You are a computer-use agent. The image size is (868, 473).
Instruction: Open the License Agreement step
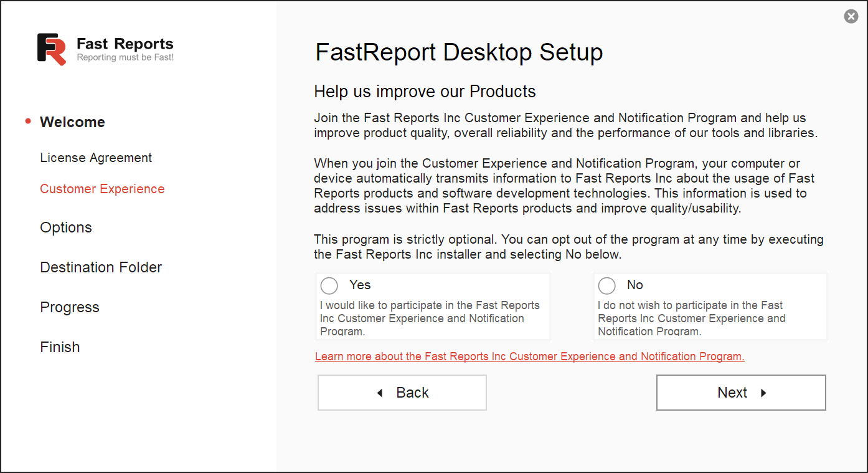(x=96, y=158)
